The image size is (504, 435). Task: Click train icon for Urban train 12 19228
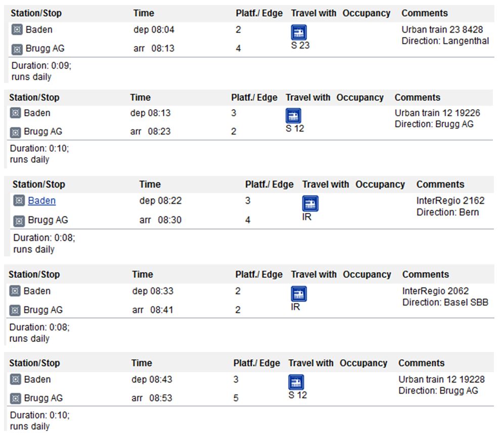click(x=296, y=382)
